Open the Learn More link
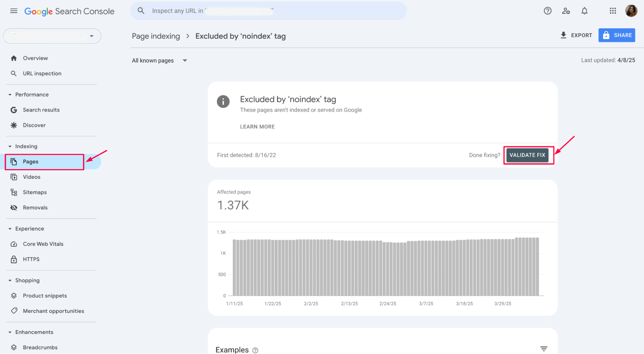 tap(257, 127)
